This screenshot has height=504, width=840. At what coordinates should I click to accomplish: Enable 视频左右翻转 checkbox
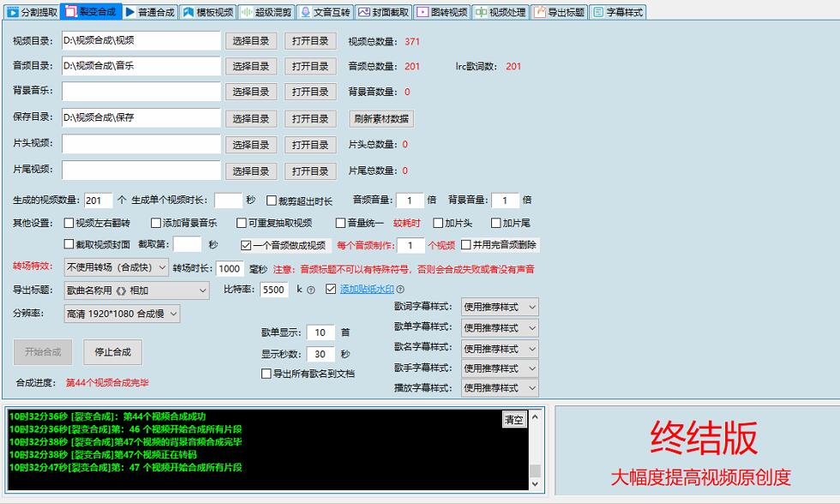(69, 223)
